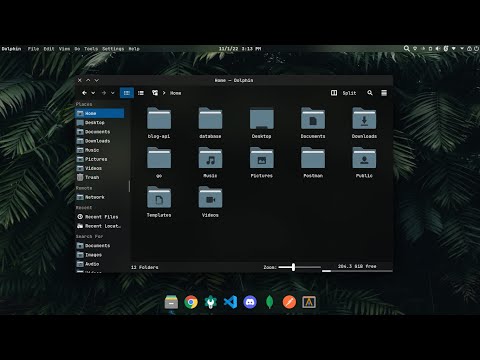Open the Go menu
480x360 pixels.
tap(77, 49)
